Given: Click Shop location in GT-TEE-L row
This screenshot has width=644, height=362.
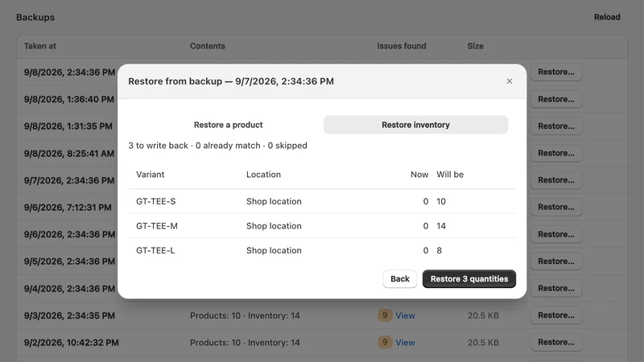Looking at the screenshot, I should [x=274, y=251].
